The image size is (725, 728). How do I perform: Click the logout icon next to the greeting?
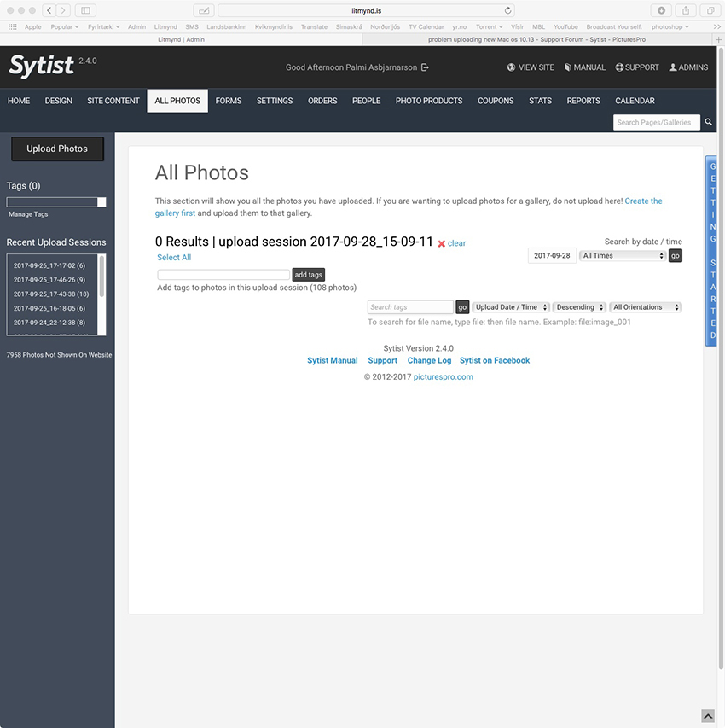point(425,67)
